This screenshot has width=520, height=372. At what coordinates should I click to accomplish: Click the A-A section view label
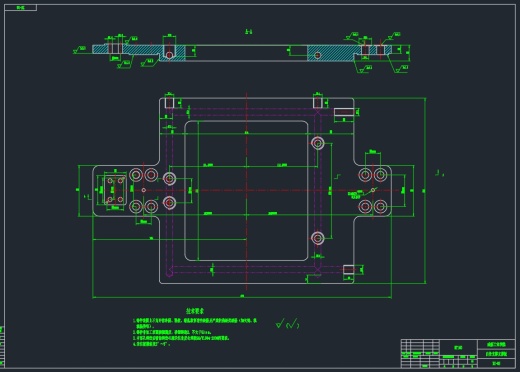pos(249,32)
